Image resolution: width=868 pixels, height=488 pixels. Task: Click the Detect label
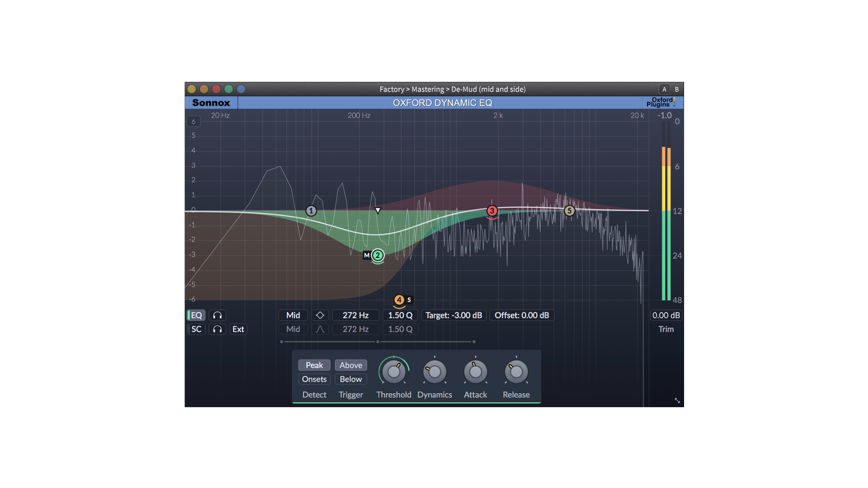pos(314,395)
